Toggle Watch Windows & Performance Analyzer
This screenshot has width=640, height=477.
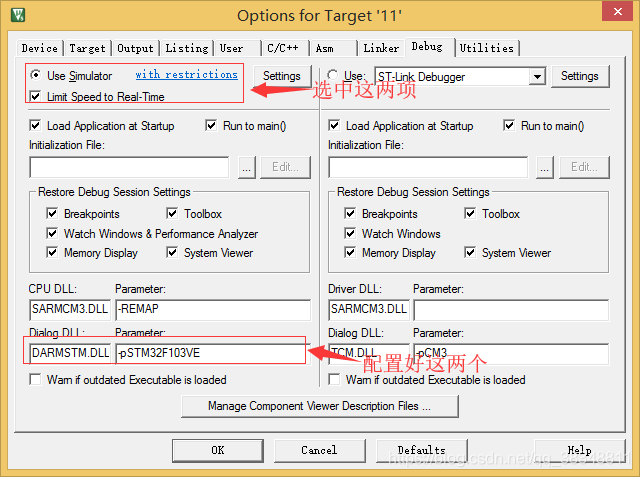point(52,233)
